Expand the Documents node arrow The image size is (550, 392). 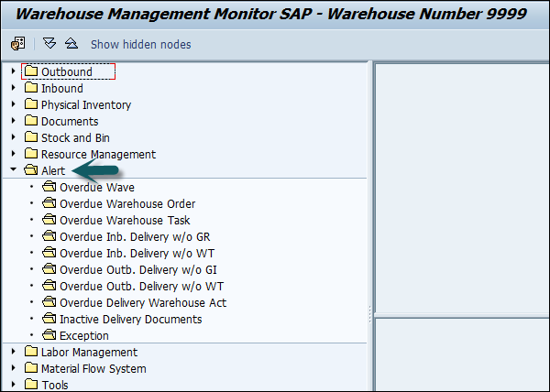pos(13,122)
